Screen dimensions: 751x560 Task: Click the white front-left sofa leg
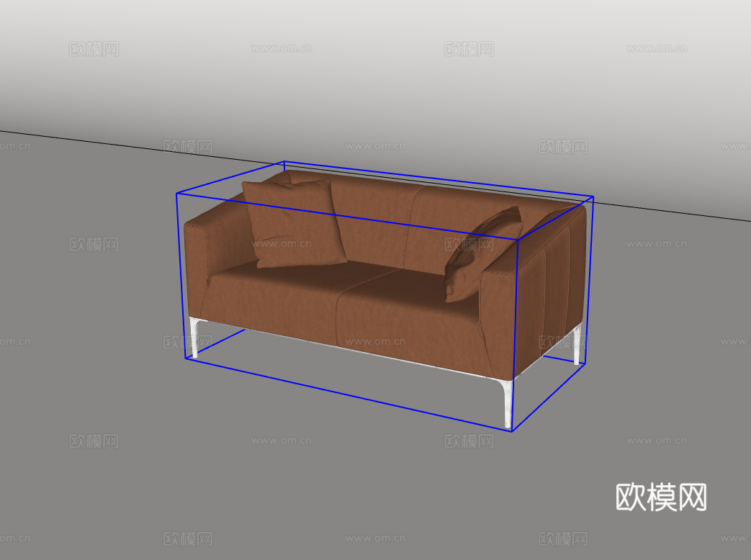coord(194,338)
